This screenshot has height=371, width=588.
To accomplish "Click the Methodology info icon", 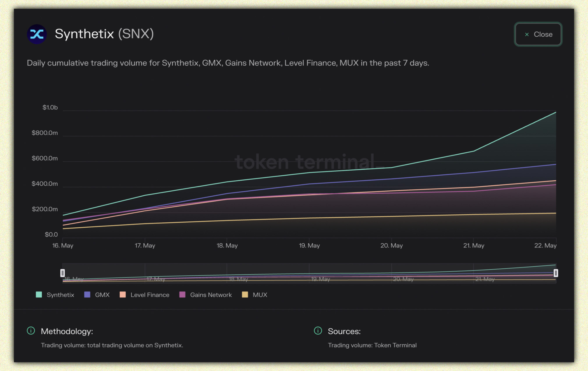I will pyautogui.click(x=31, y=331).
